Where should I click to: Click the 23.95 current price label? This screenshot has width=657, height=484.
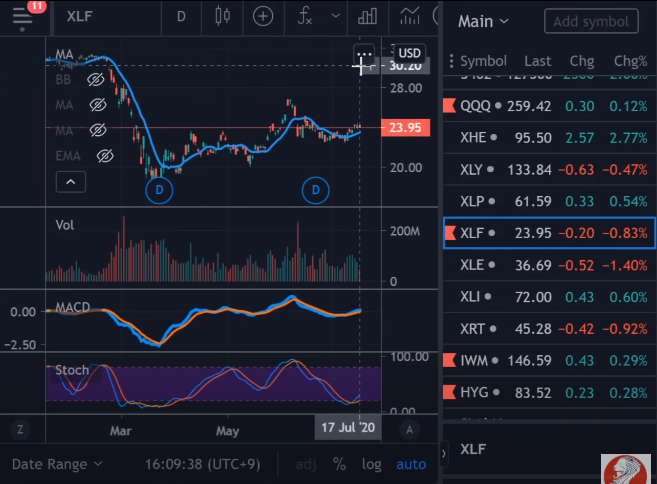pyautogui.click(x=405, y=127)
